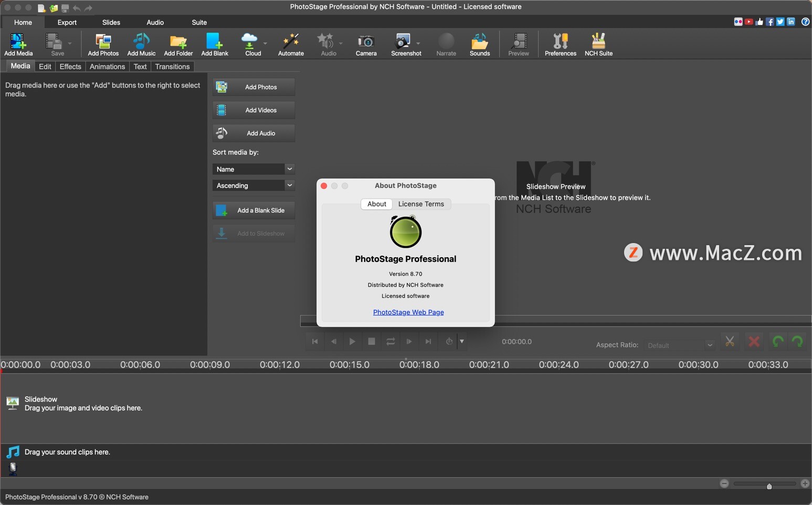Select the Transitions panel tab
The width and height of the screenshot is (812, 505).
(x=172, y=67)
